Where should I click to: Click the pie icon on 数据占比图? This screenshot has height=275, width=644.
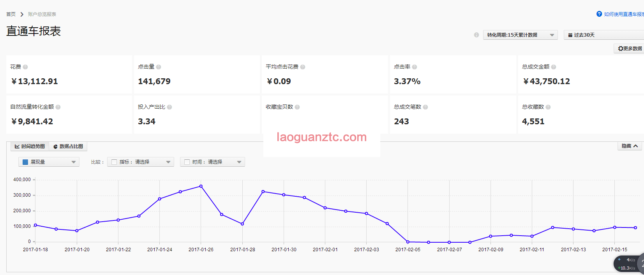point(55,146)
